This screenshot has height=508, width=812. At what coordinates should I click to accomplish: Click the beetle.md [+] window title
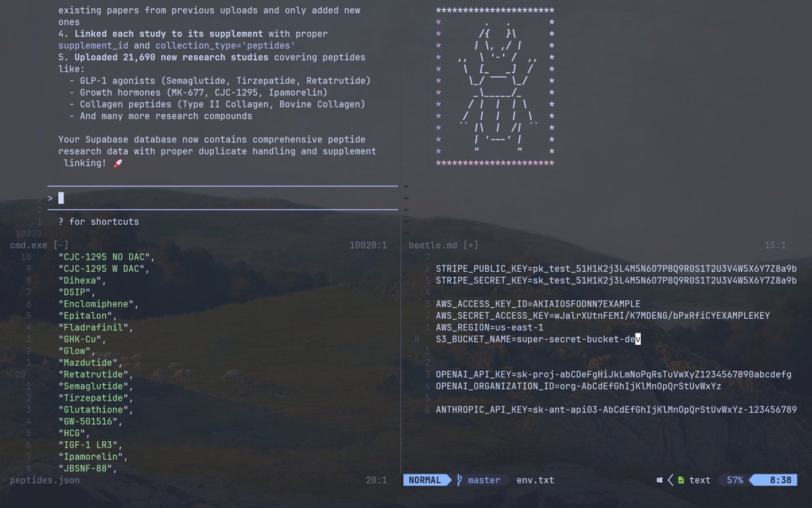444,245
